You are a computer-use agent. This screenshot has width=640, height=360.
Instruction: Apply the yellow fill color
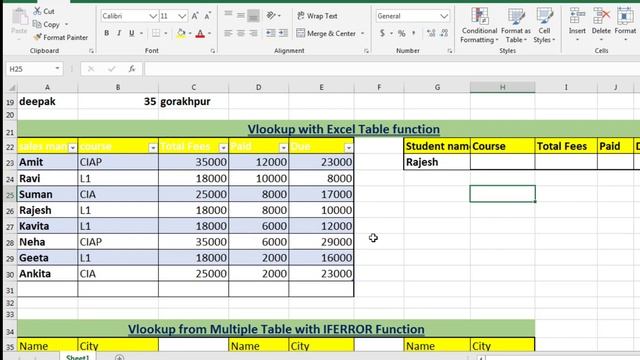click(181, 33)
